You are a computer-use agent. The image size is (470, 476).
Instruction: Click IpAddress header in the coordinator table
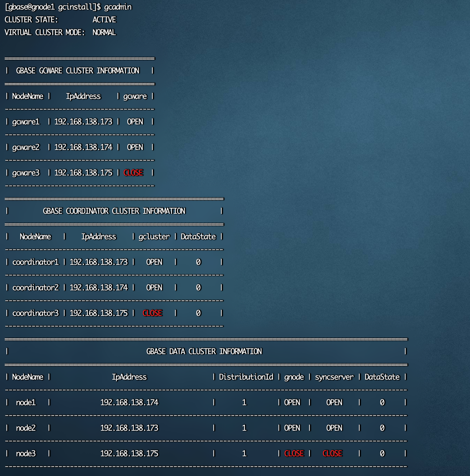pos(99,237)
